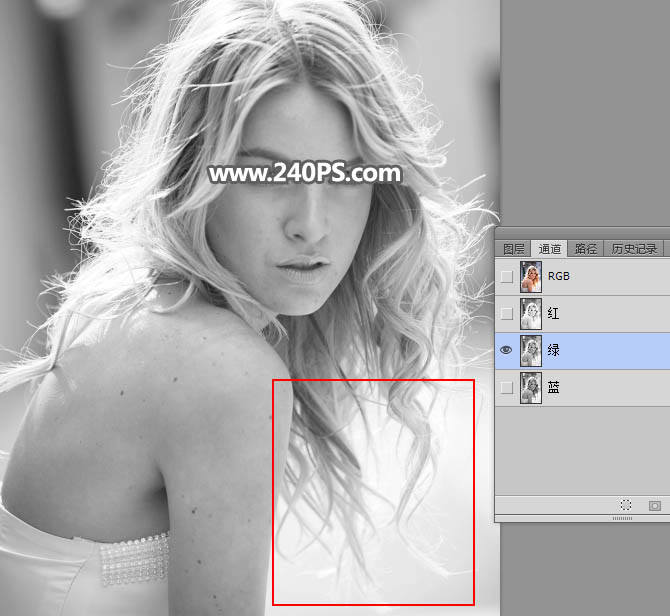670x616 pixels.
Task: Enable visibility for the 蓝 (Blue) channel
Action: [507, 387]
